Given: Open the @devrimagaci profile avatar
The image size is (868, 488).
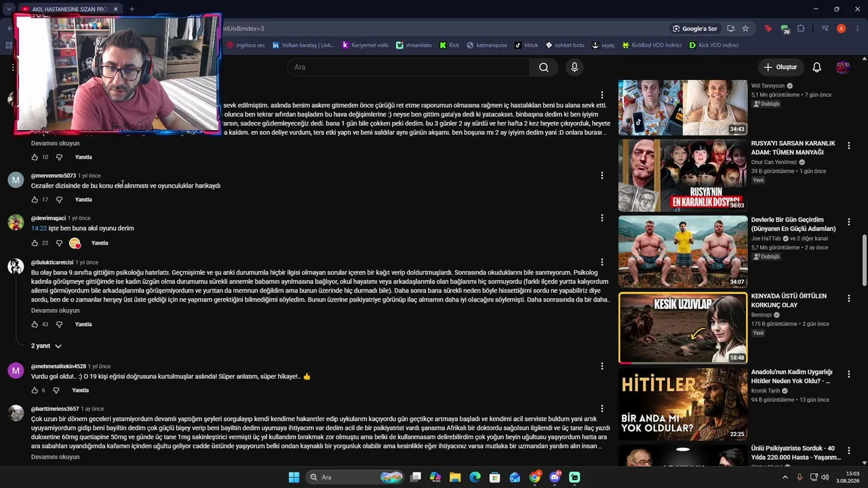Looking at the screenshot, I should click(16, 223).
